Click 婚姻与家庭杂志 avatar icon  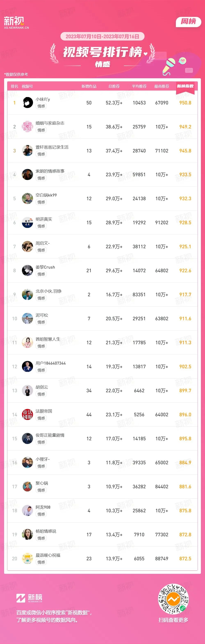[27, 127]
